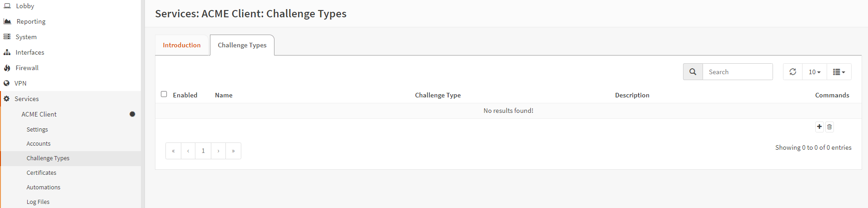Image resolution: width=868 pixels, height=208 pixels.
Task: Click the VPN globe icon
Action: [7, 83]
